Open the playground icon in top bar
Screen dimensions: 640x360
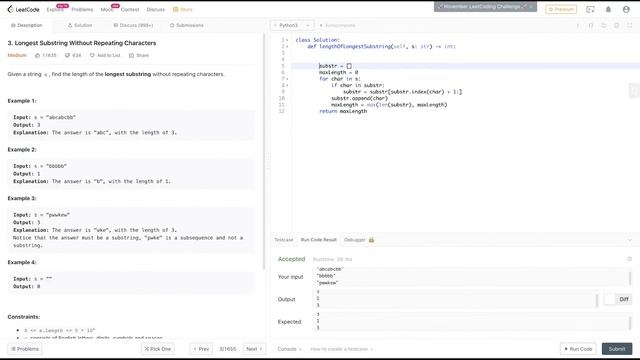pos(590,9)
